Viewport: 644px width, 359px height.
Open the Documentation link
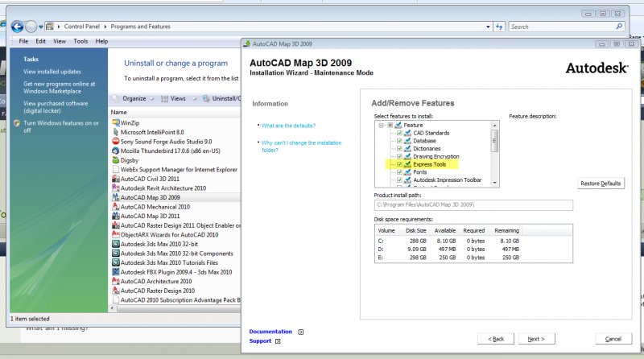click(x=270, y=332)
